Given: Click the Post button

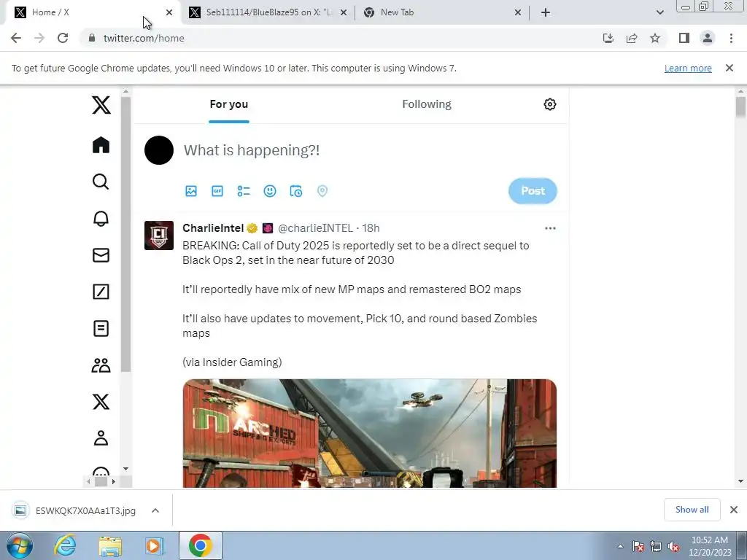Looking at the screenshot, I should click(533, 191).
